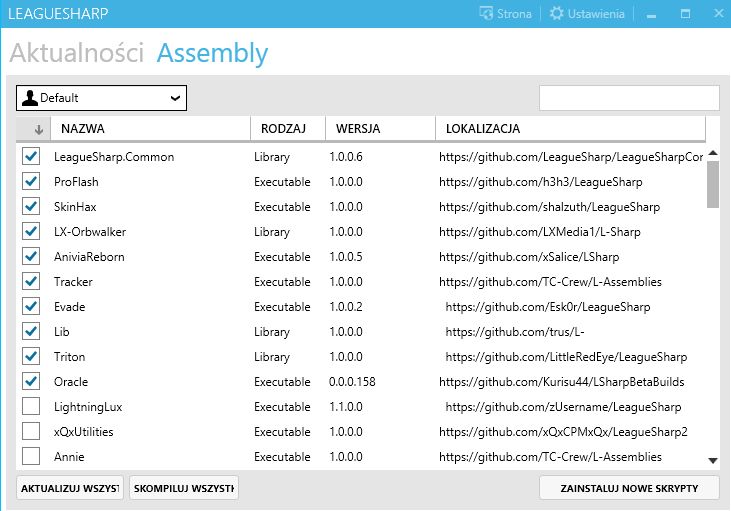Screen dimensions: 731x511
Task: Select Triton assembly name
Action: click(69, 357)
